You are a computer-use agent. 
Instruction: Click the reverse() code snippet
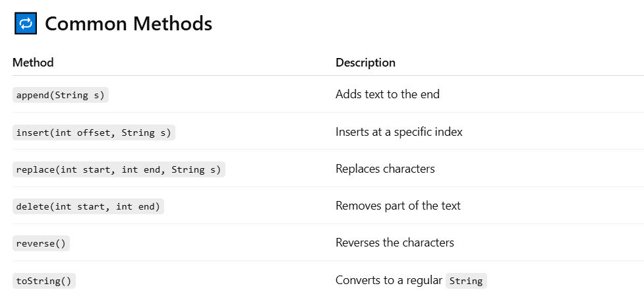pos(41,243)
